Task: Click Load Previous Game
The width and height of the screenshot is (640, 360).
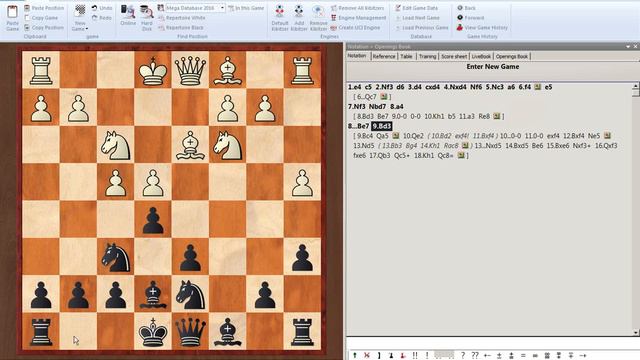Action: point(422,27)
